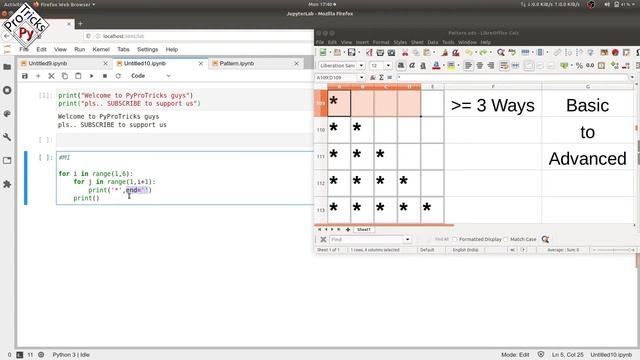
Task: Open the background highlight color dropdown arrow
Action: [x=458, y=65]
